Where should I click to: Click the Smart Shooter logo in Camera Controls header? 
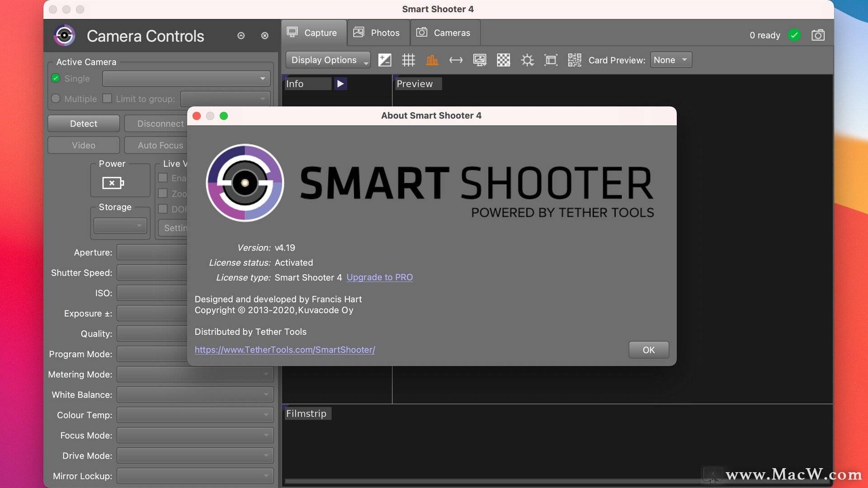64,35
